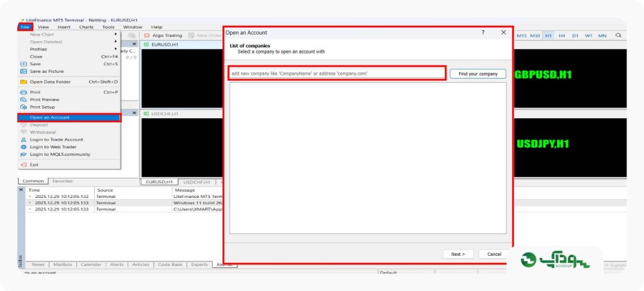Select the EURUSD,H1 chart tab
This screenshot has width=644, height=291.
pyautogui.click(x=159, y=182)
